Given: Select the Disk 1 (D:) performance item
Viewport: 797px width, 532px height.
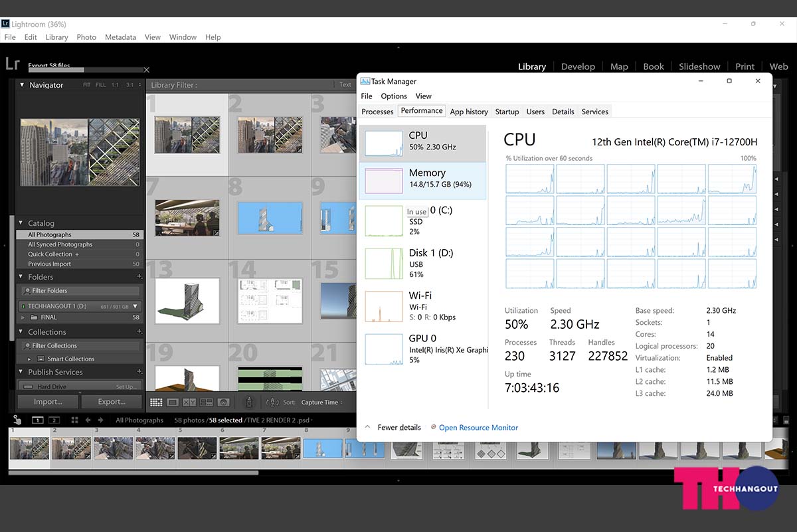Looking at the screenshot, I should coord(422,263).
